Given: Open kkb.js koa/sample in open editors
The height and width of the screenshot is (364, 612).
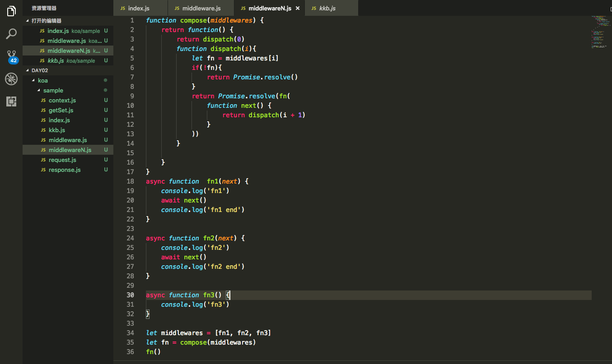Looking at the screenshot, I should [x=68, y=60].
